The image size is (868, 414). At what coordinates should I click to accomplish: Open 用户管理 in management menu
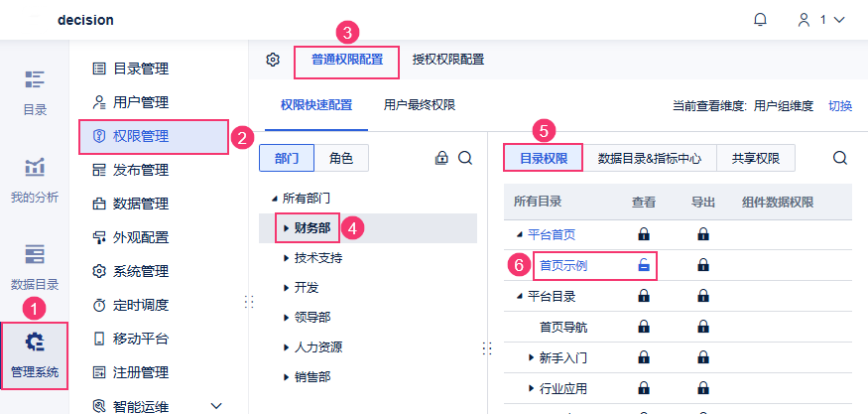(x=141, y=102)
